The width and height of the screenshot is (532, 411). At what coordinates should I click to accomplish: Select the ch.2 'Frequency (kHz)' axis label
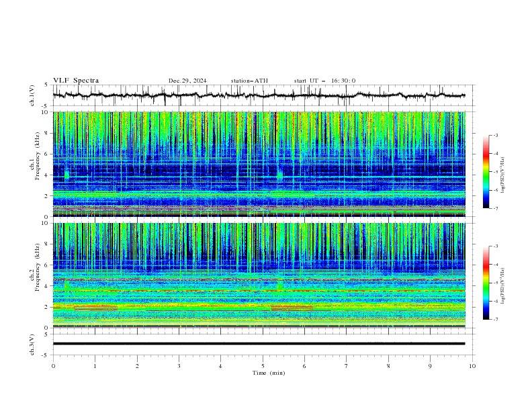pos(38,267)
